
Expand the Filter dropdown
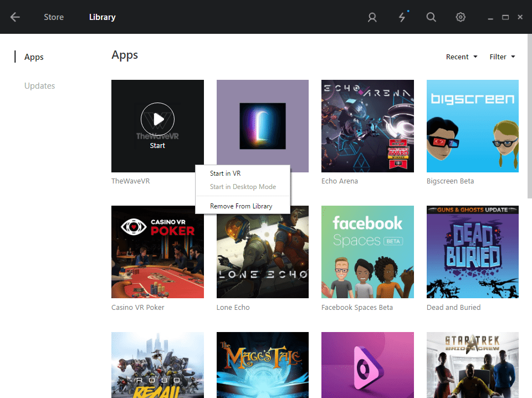pyautogui.click(x=502, y=57)
